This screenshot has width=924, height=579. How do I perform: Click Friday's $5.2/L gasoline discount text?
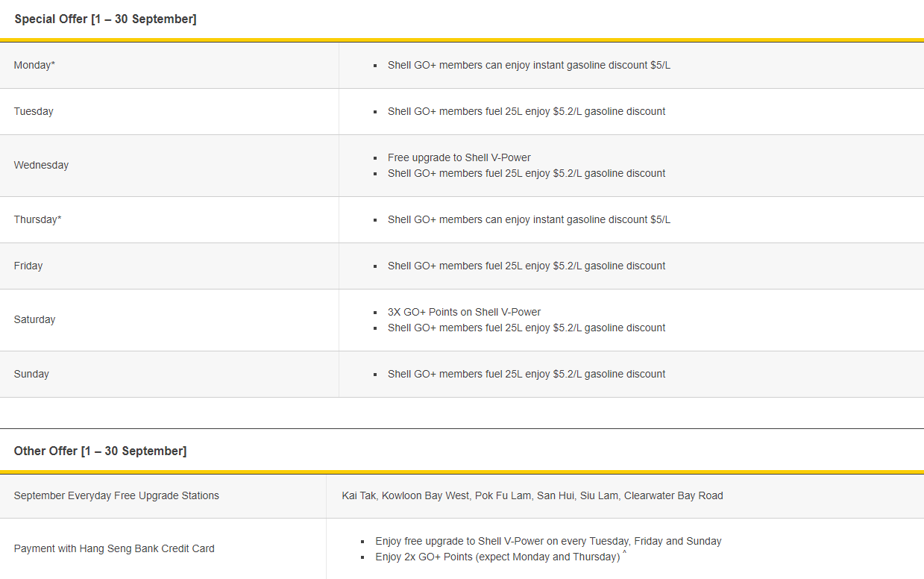(x=526, y=266)
